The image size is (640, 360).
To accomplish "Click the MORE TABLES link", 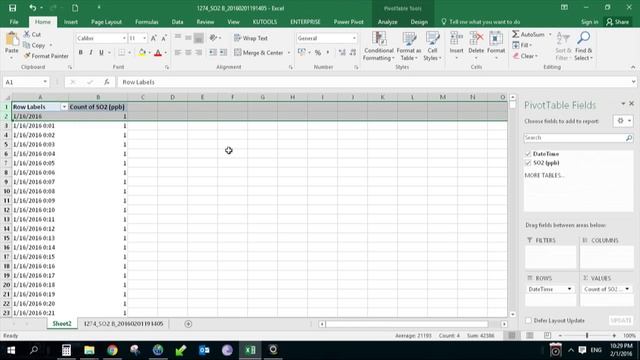I will click(x=545, y=175).
